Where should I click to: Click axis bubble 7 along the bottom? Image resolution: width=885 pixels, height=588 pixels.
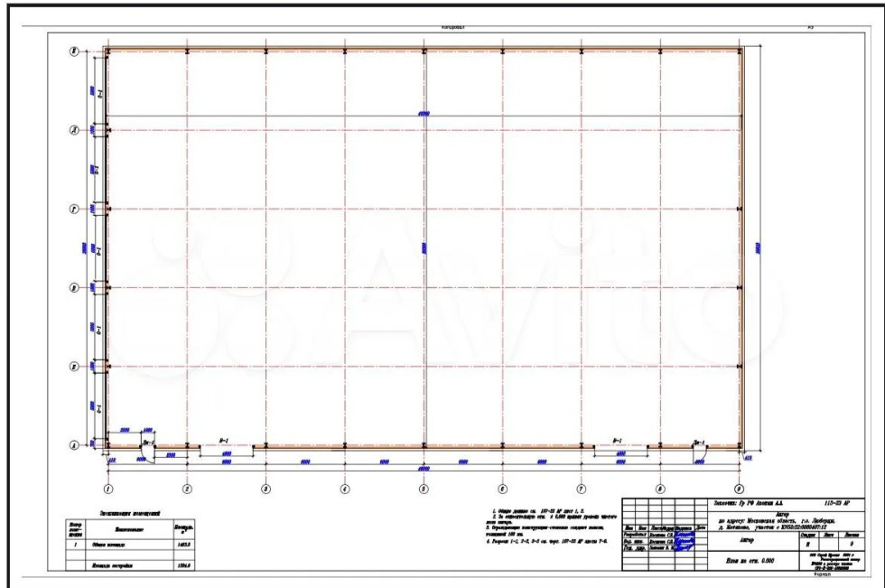click(581, 489)
